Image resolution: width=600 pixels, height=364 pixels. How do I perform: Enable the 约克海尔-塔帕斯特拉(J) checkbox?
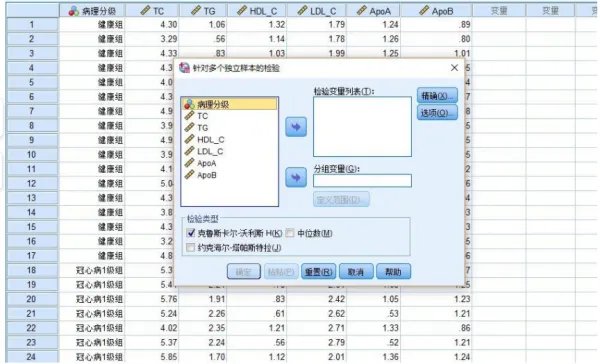coord(191,248)
